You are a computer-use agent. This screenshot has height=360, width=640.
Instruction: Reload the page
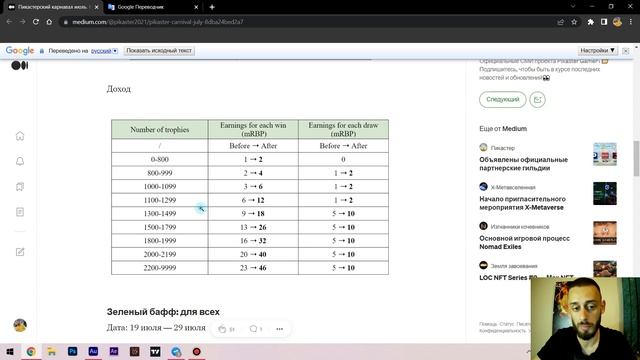point(36,22)
